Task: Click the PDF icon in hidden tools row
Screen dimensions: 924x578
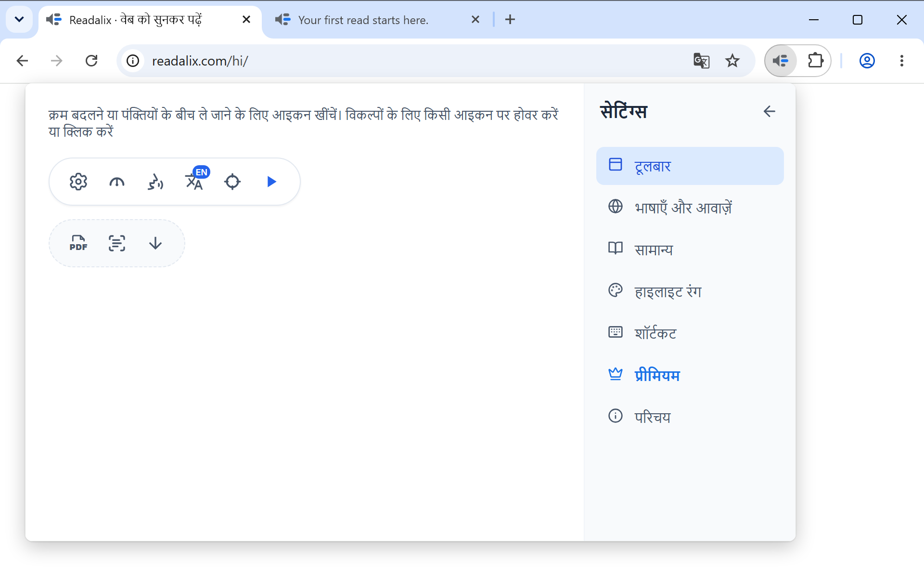Action: 78,243
